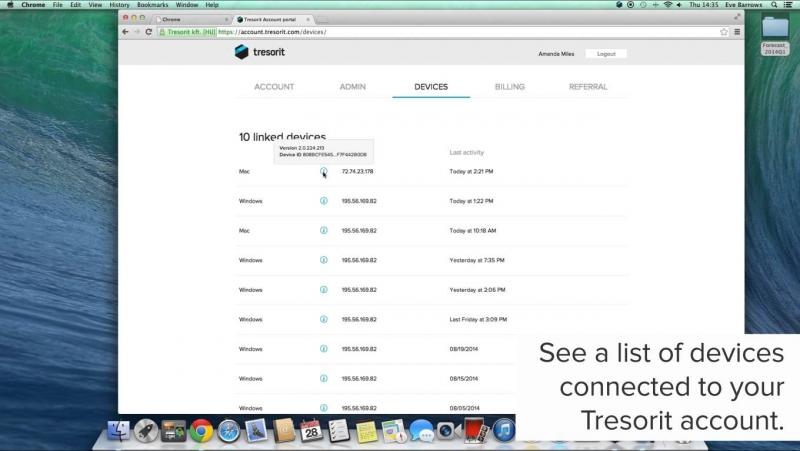Switch to the Account tab

(x=274, y=87)
